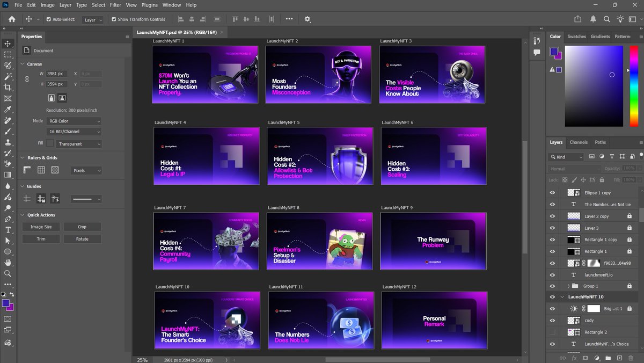The width and height of the screenshot is (644, 363).
Task: Create a new layer with plus icon
Action: 619,358
